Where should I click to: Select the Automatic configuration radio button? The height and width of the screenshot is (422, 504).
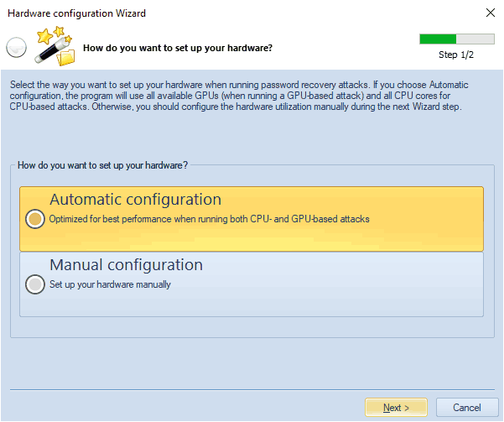[x=35, y=219]
